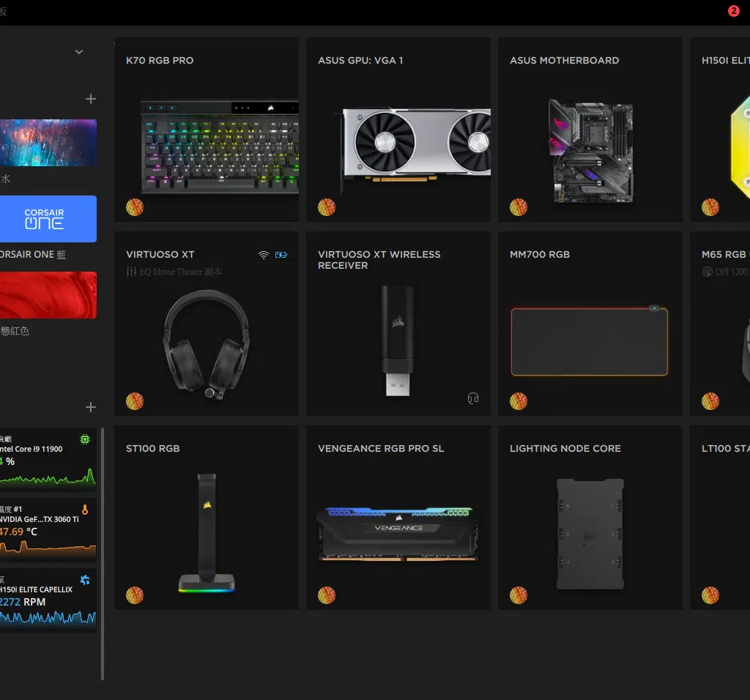Click the equalizer icon beside EQ Movie Theater

(x=131, y=272)
